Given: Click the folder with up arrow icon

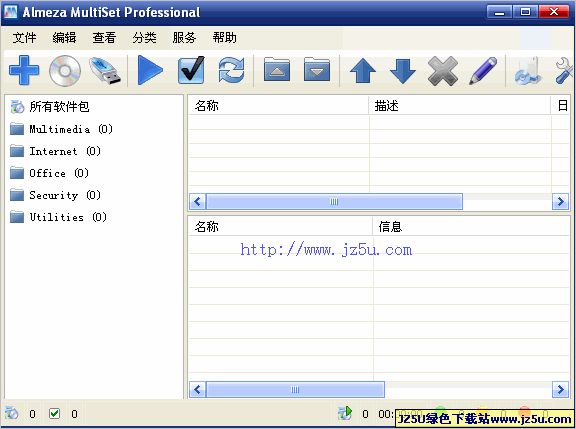Looking at the screenshot, I should (x=277, y=69).
